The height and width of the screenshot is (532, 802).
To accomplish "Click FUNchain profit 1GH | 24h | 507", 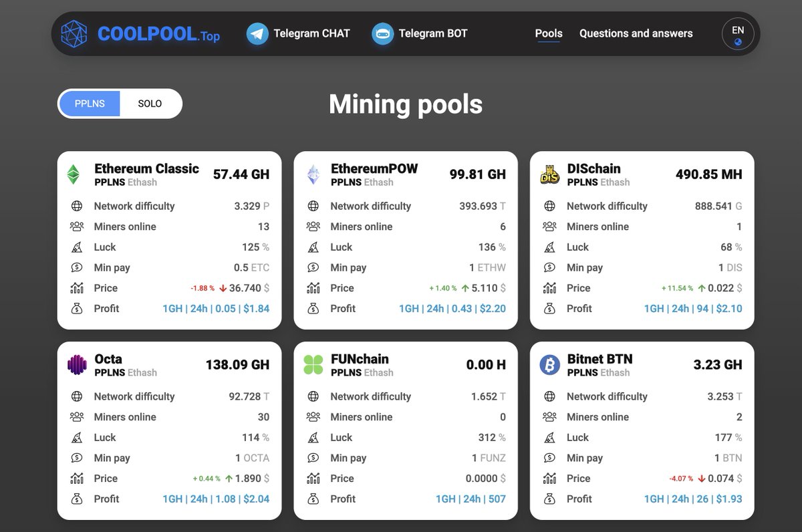I will tap(471, 499).
